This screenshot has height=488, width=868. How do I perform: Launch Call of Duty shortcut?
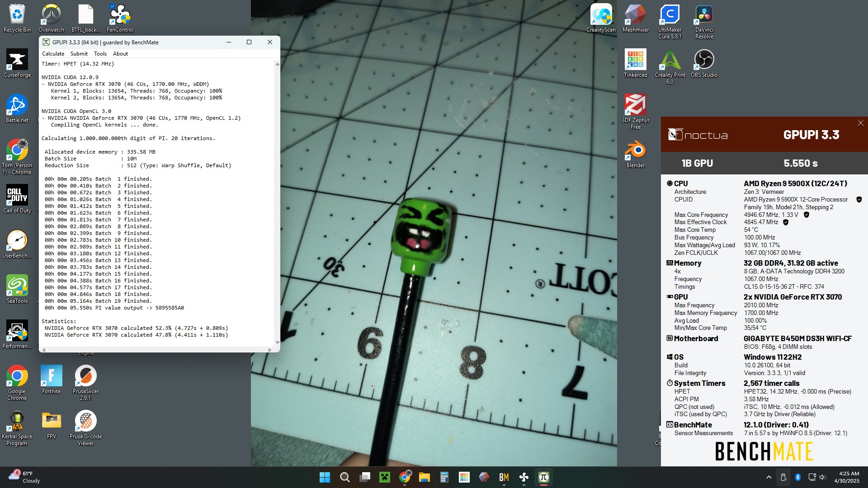point(17,199)
